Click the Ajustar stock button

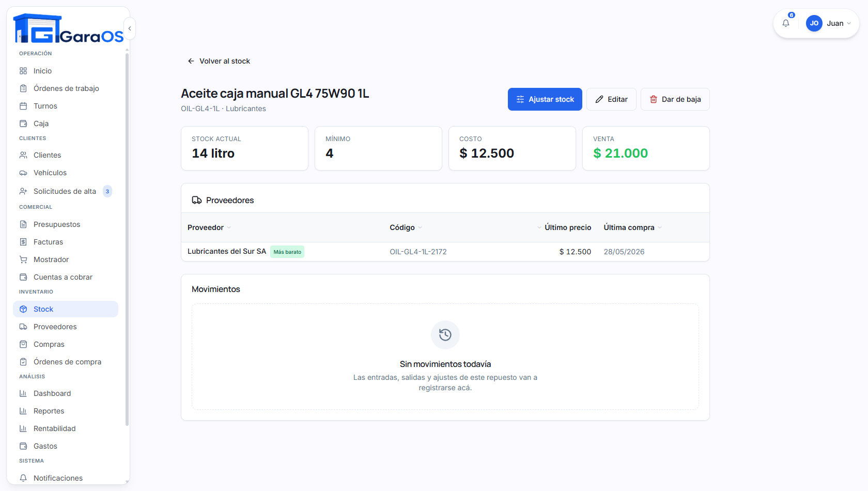(x=545, y=99)
